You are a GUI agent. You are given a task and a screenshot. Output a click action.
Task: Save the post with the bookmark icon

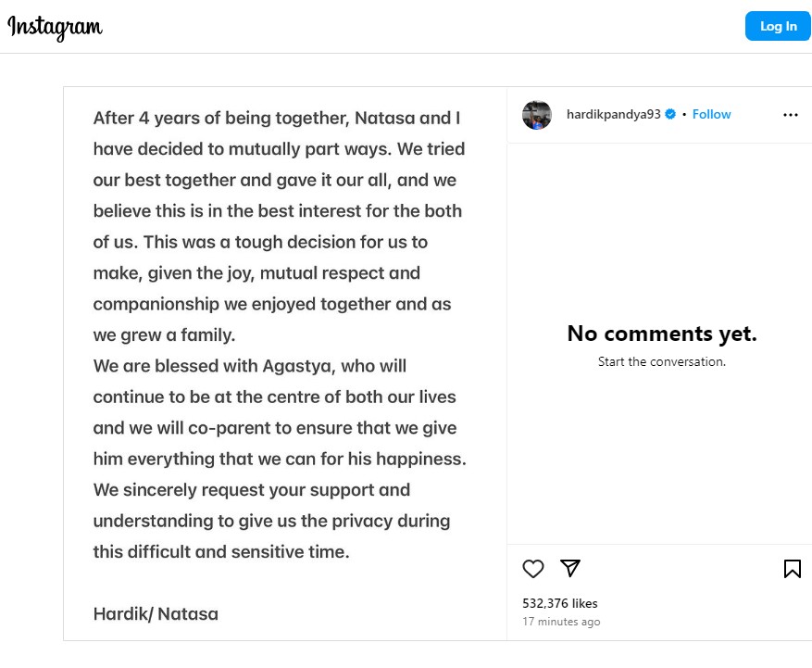793,569
